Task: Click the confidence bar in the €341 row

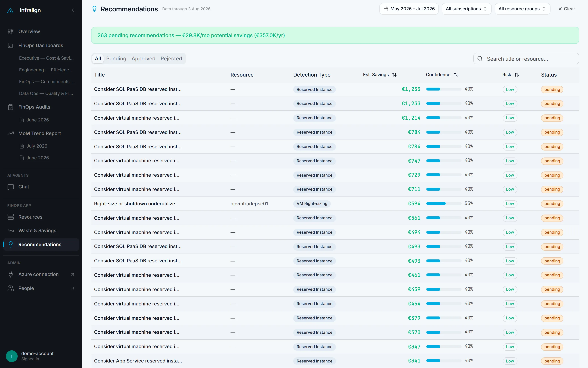Action: (444, 361)
